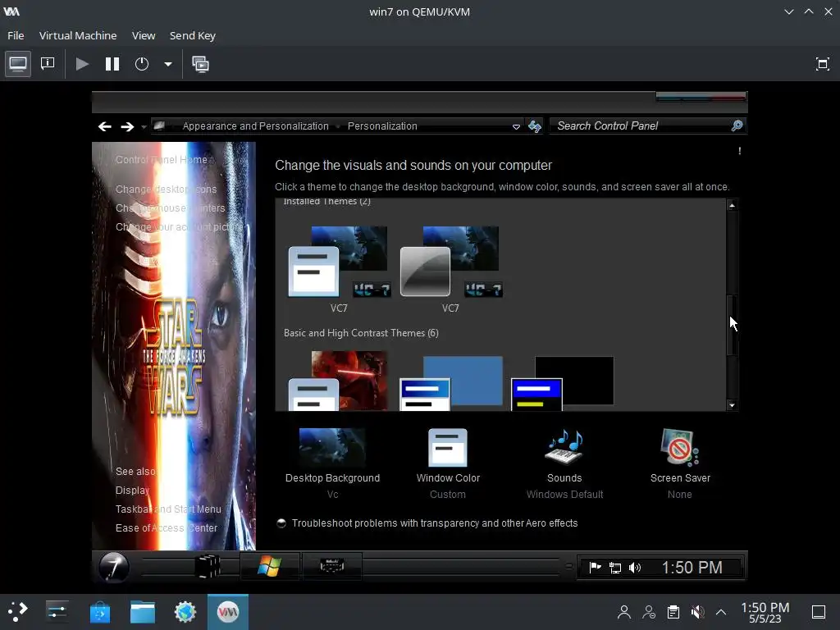Select the blue Windows Classic theme
Screen dimensions: 840x630
451,384
